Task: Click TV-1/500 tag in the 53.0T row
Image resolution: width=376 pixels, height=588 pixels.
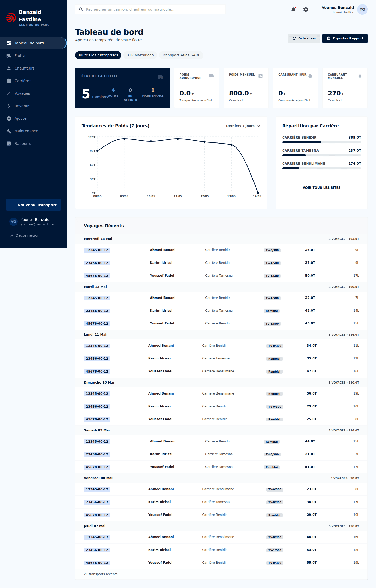Action: tap(275, 550)
